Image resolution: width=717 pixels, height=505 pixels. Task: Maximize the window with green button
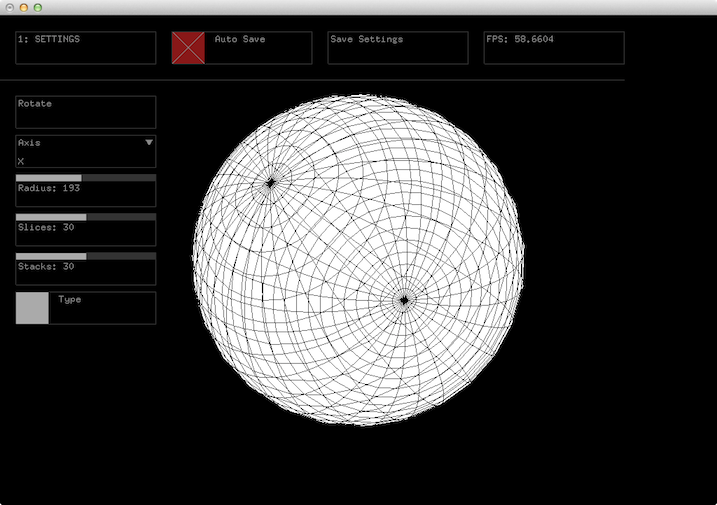pyautogui.click(x=38, y=7)
